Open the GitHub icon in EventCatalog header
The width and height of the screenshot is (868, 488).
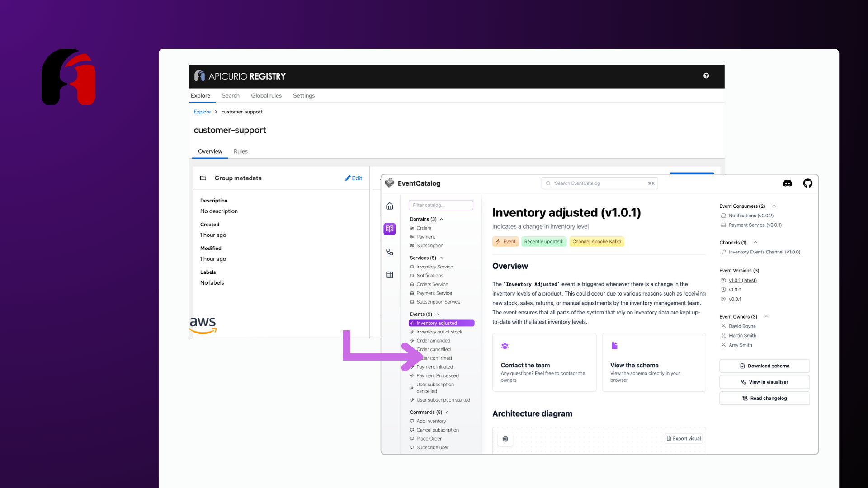point(808,183)
